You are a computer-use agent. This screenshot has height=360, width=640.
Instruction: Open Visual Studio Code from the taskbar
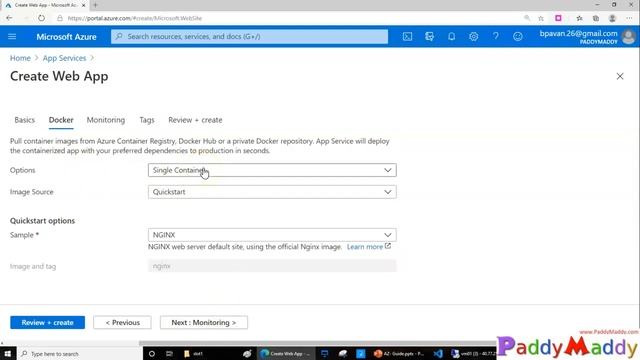[x=438, y=353]
